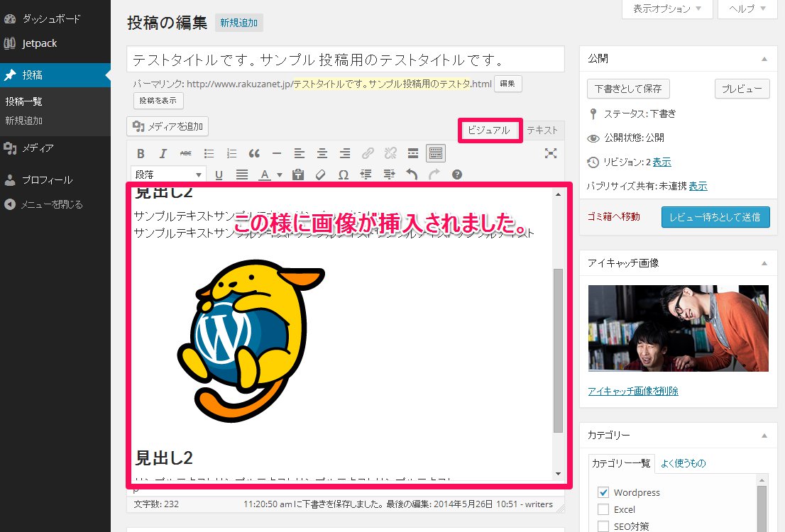Insert Read More tag
The height and width of the screenshot is (532, 785).
pyautogui.click(x=413, y=154)
